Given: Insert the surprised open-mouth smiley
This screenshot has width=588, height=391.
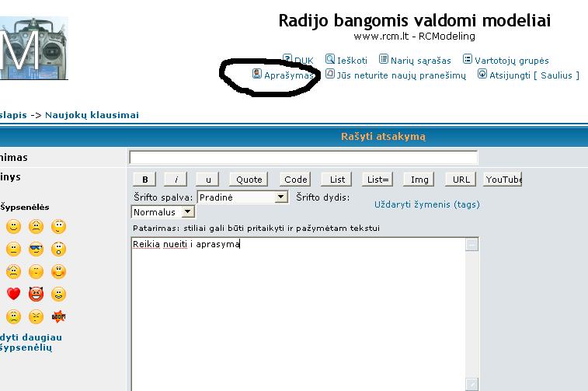Looking at the screenshot, I should click(58, 250).
